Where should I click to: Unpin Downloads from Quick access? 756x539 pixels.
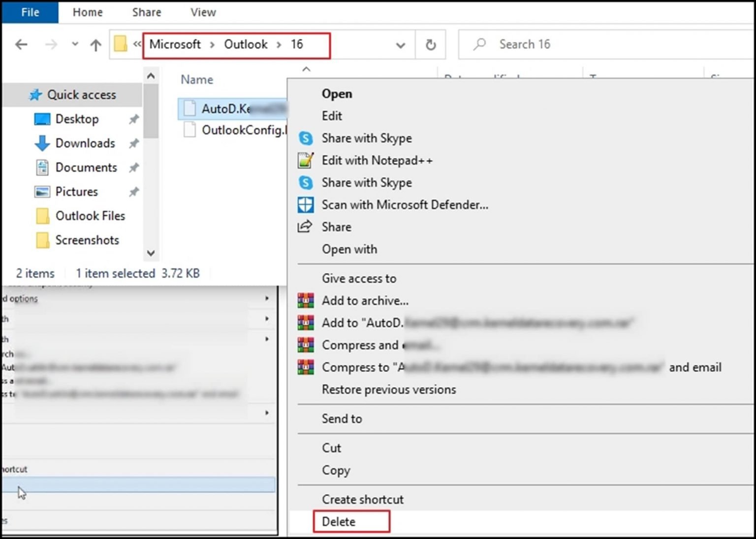pos(133,143)
